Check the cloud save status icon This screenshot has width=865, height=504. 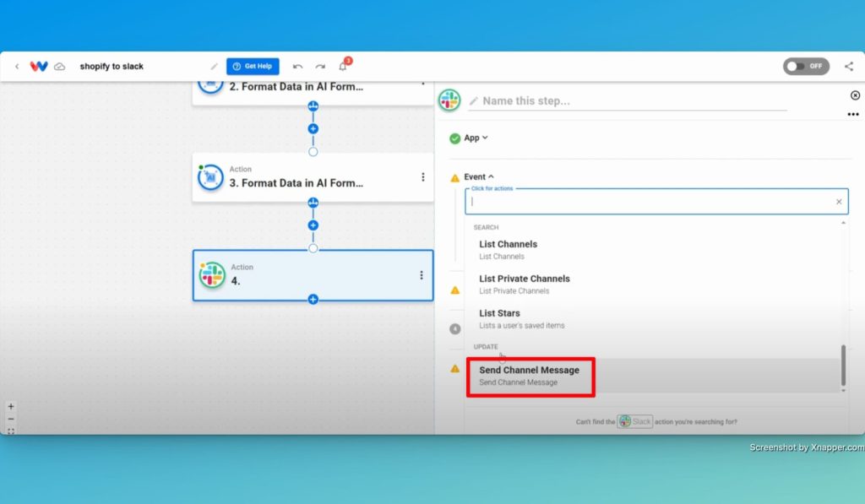pos(60,67)
